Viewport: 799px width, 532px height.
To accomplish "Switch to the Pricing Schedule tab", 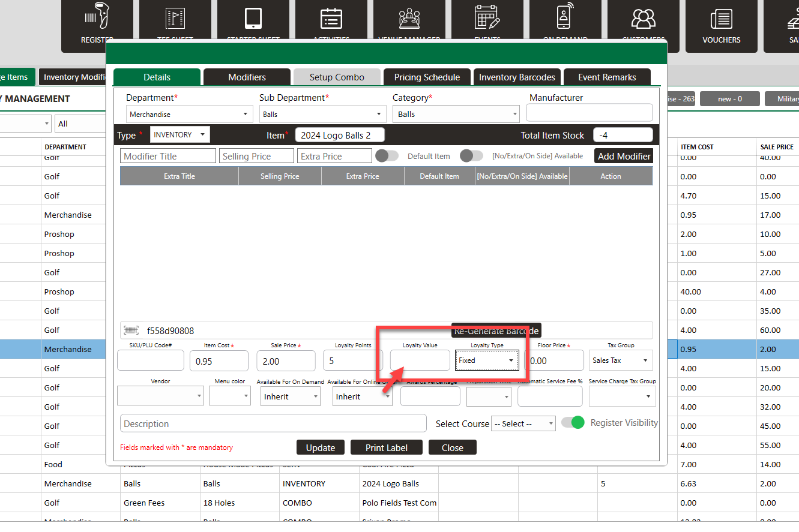I will point(427,77).
